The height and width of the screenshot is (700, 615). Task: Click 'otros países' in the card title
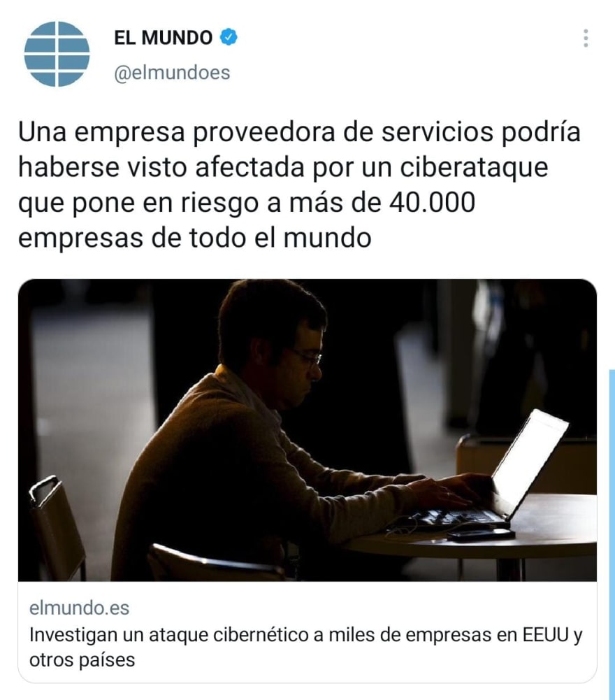point(82,660)
